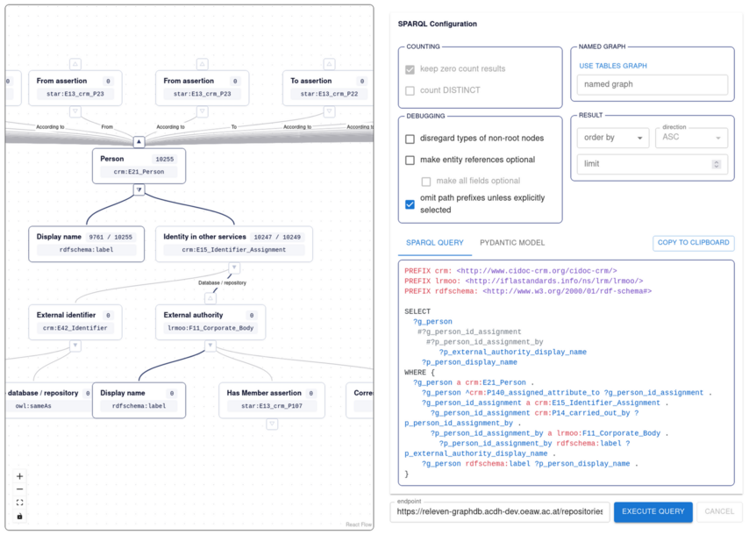Expand handle below first From assertion node
Viewport: 756px width, 535px height.
click(x=75, y=111)
